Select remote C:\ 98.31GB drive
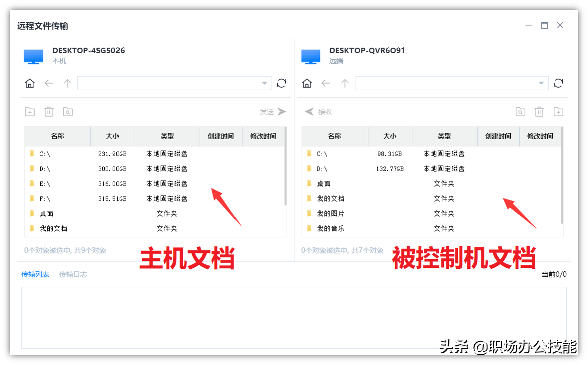Viewport: 588px width, 365px height. (431, 154)
